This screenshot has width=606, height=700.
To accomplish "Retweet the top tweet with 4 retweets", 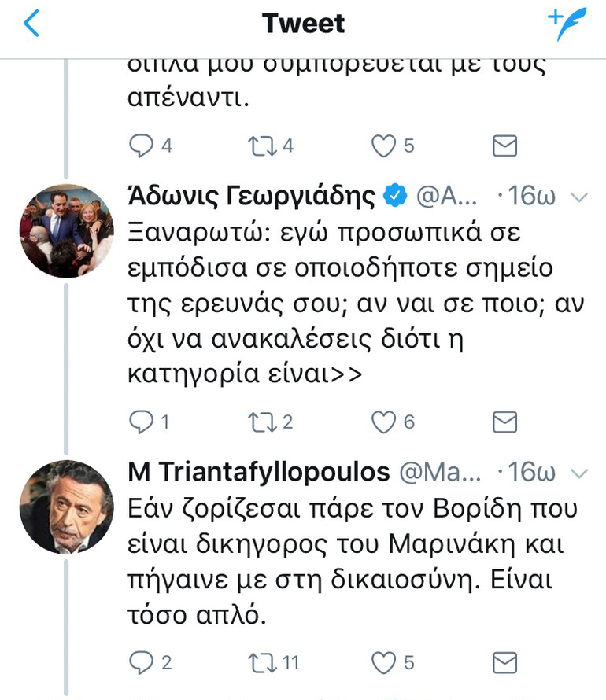I will point(260,146).
